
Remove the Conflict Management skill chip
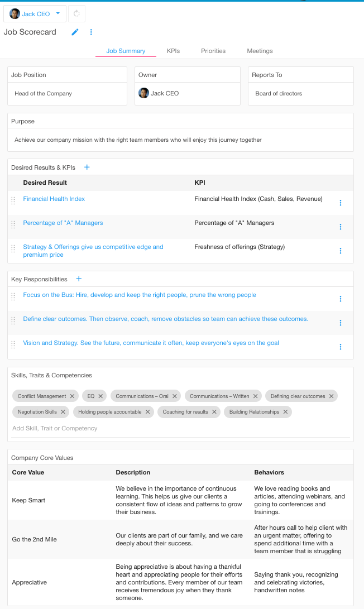tap(72, 396)
